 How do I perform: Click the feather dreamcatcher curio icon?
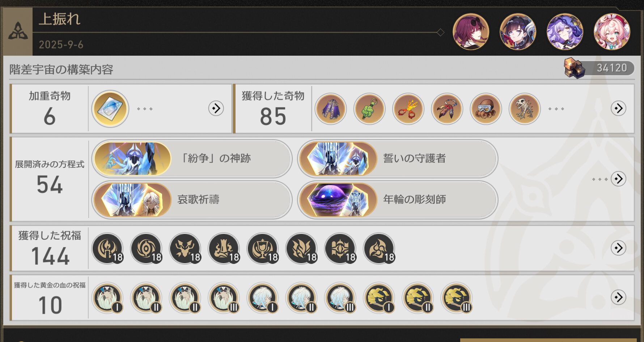point(447,108)
